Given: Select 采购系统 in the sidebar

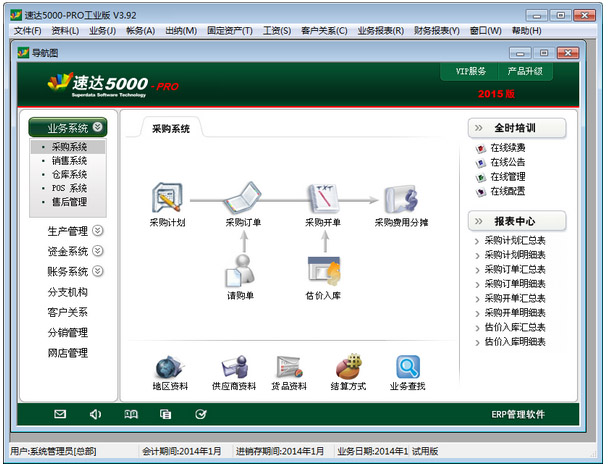Looking at the screenshot, I should 69,147.
